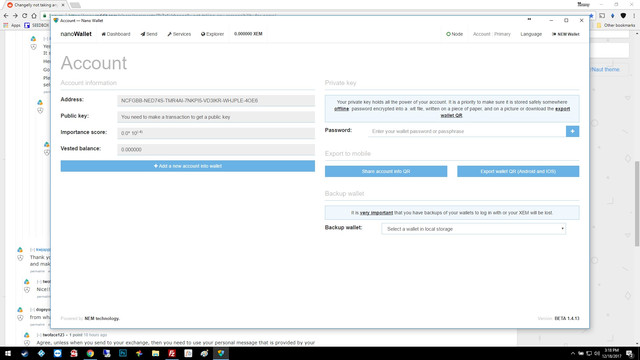Open TeamViewer from the taskbar
The image size is (640, 360).
pos(58,353)
